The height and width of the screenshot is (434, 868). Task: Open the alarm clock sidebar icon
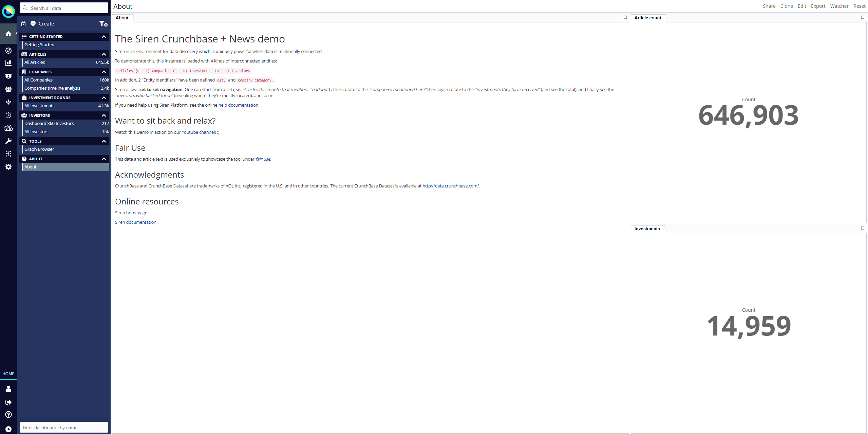click(x=8, y=115)
